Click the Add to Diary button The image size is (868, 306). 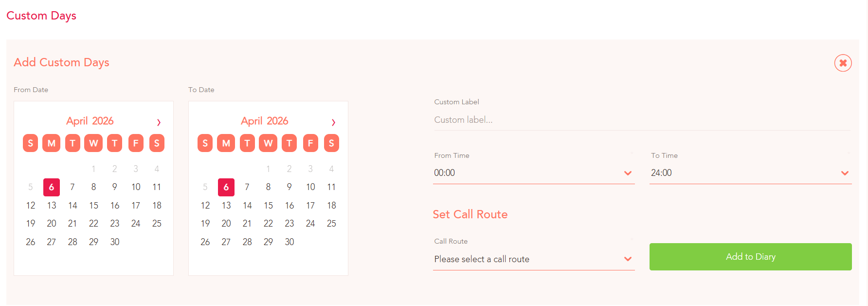pyautogui.click(x=750, y=257)
